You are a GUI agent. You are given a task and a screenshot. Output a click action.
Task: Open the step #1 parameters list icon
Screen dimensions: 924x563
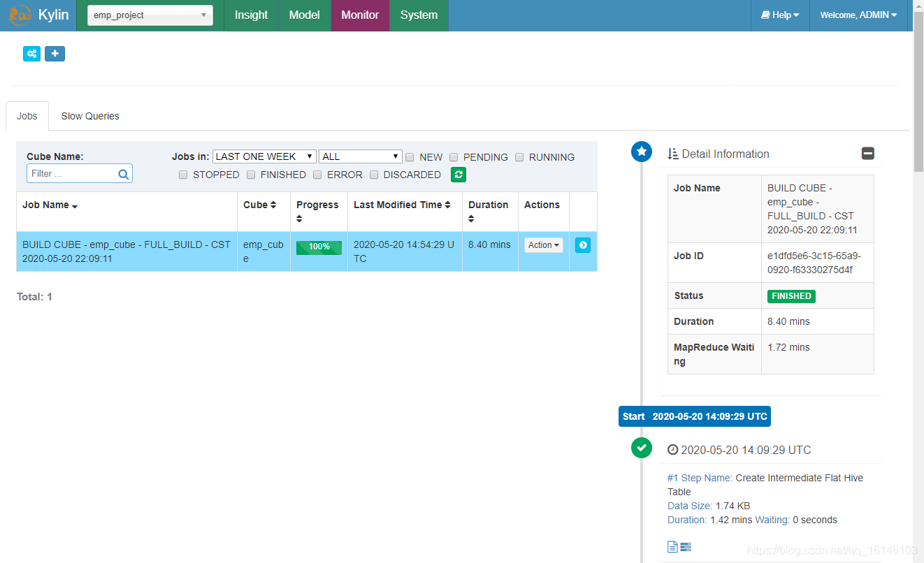tap(686, 547)
